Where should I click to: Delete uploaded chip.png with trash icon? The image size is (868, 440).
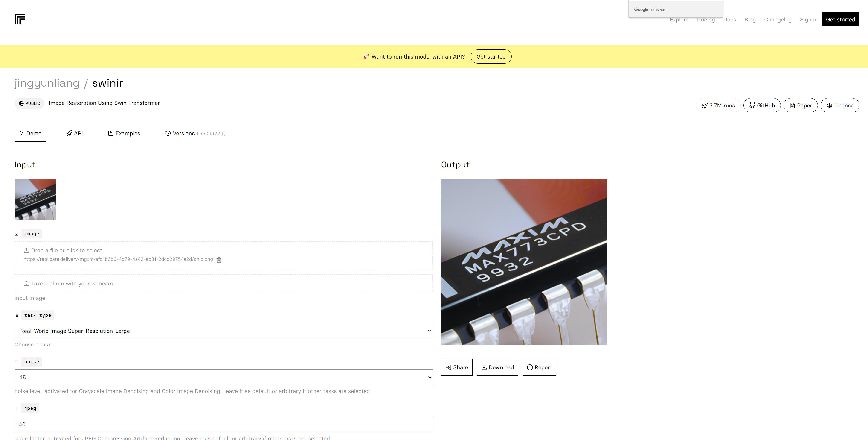[219, 260]
